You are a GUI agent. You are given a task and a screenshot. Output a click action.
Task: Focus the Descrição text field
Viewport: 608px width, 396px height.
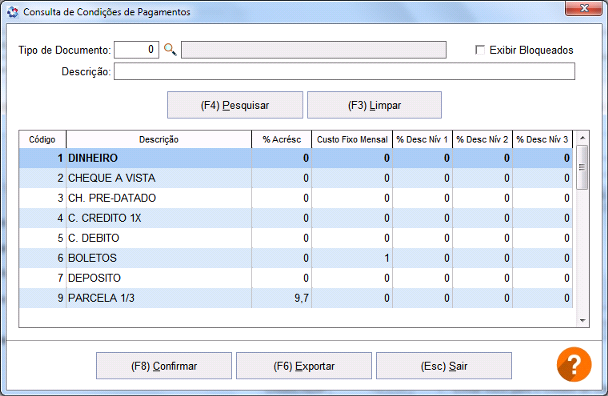coord(344,71)
